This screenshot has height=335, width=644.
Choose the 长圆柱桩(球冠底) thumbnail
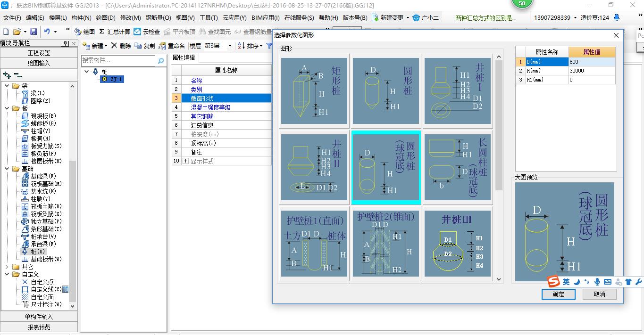tap(458, 167)
